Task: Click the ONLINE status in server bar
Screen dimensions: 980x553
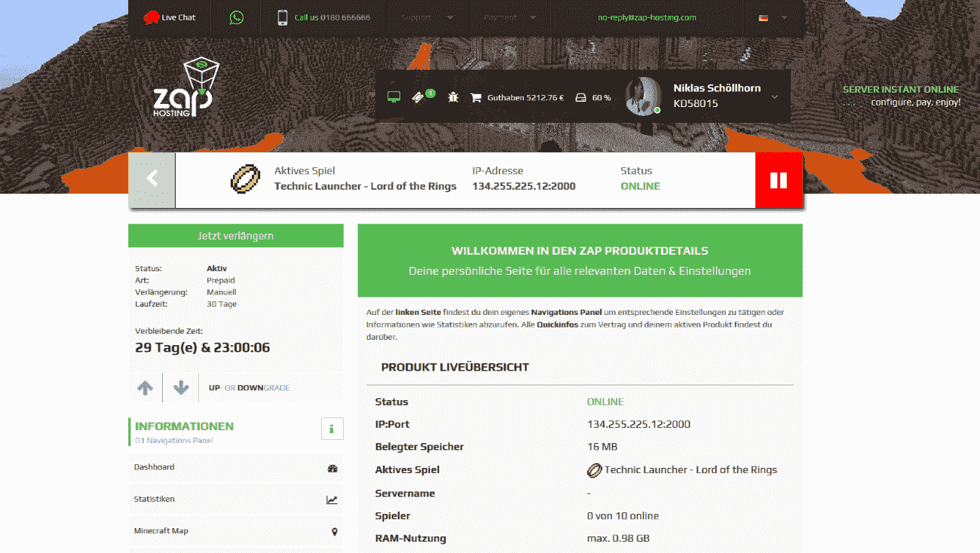Action: click(x=640, y=186)
